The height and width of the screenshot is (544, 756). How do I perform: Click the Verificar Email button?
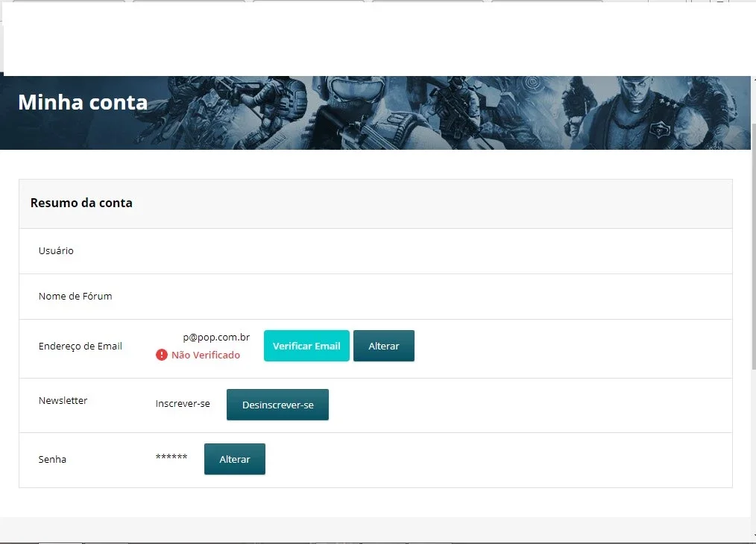(x=306, y=346)
